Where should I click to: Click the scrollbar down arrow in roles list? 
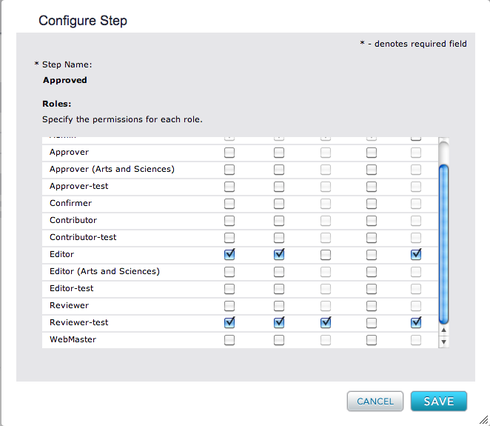click(x=443, y=342)
